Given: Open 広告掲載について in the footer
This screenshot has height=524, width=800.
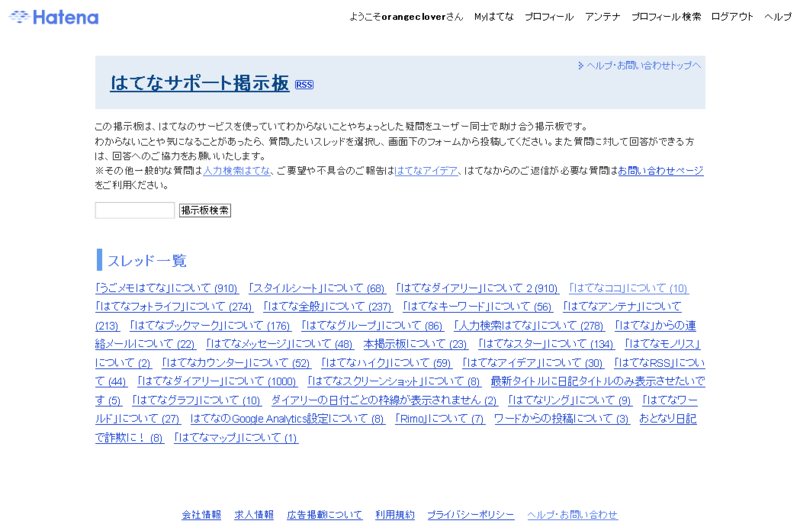Looking at the screenshot, I should (x=324, y=515).
